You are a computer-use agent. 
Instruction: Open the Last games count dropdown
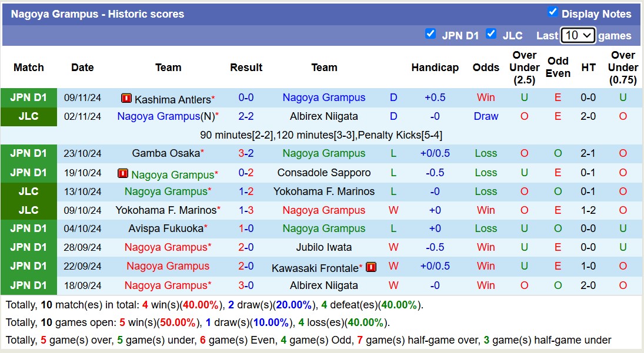[578, 35]
